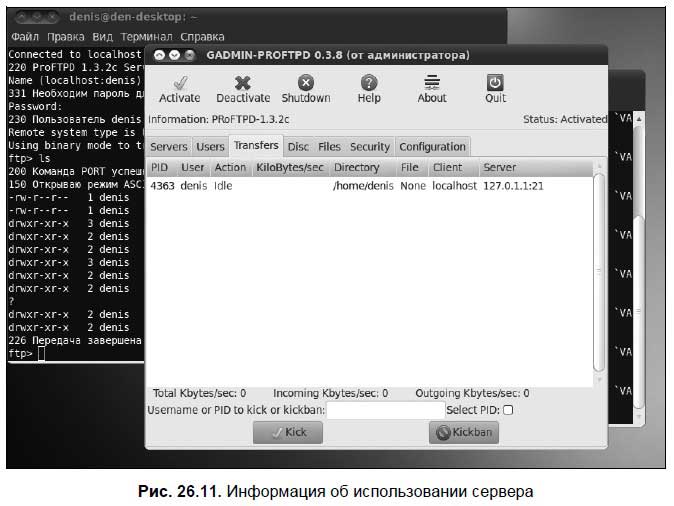Open Help from the toolbar
The image size is (674, 506).
(x=369, y=83)
